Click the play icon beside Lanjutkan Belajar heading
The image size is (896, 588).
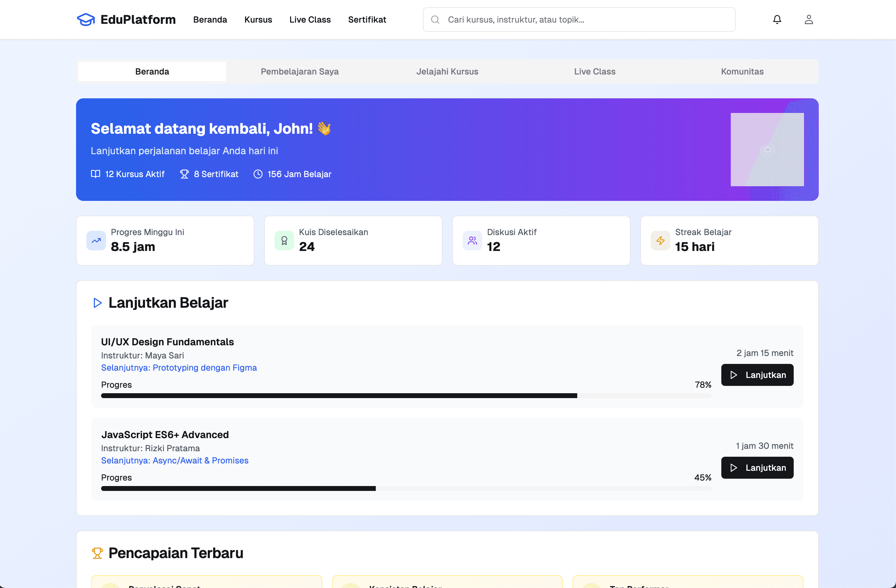click(x=97, y=303)
